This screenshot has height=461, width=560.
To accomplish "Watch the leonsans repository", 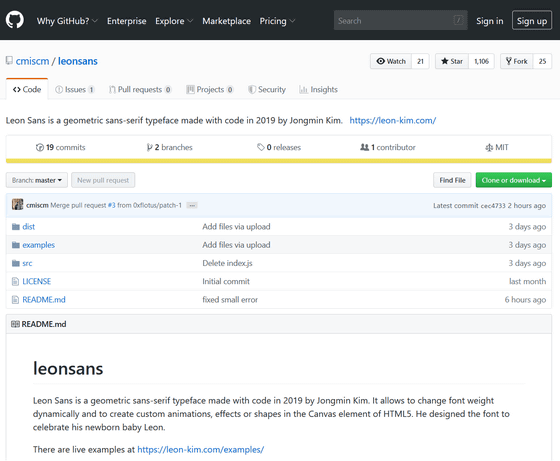I will pos(391,61).
